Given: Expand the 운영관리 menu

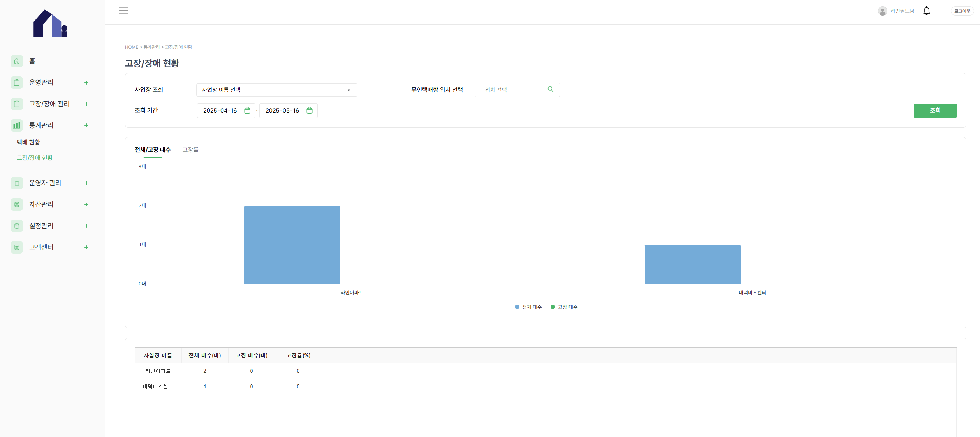Looking at the screenshot, I should 86,83.
